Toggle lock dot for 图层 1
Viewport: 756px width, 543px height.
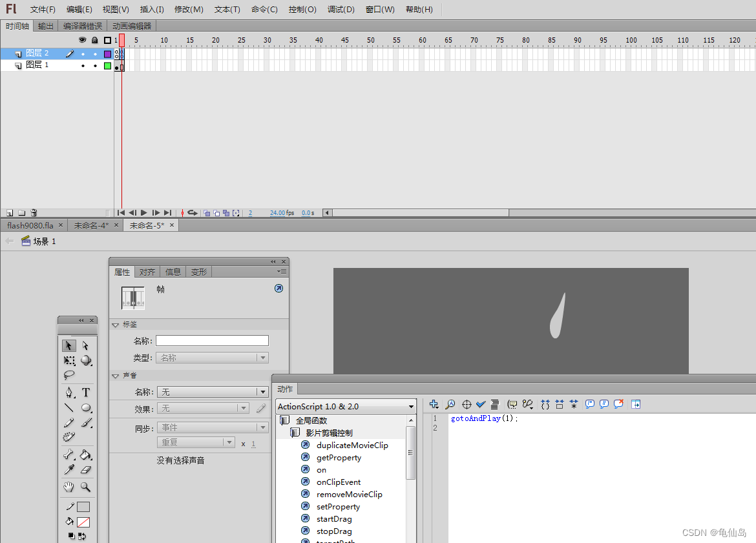click(95, 65)
